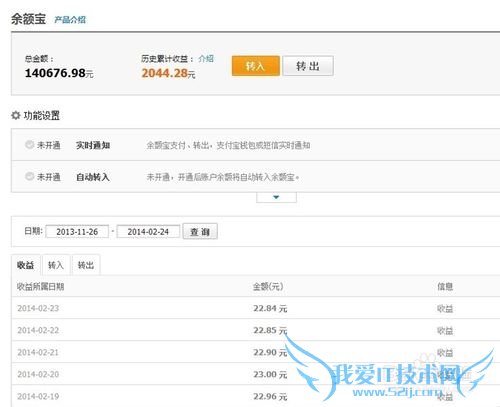Click the 余额宝支付、转出 notification description
The image size is (500, 407).
[228, 145]
